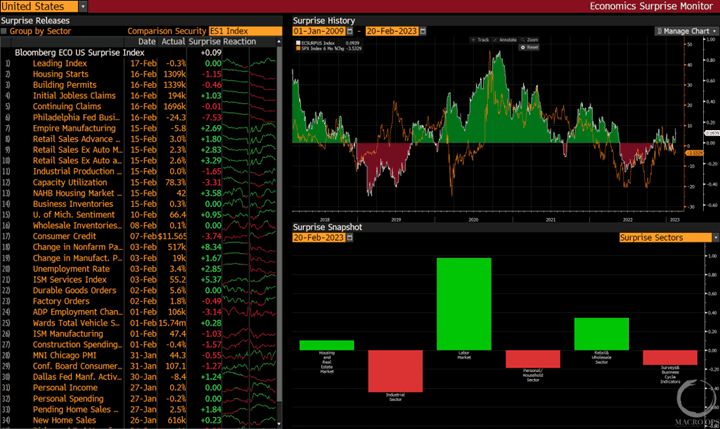The height and width of the screenshot is (429, 720).
Task: Open the NAHB Housing Market row
Action: [x=139, y=193]
